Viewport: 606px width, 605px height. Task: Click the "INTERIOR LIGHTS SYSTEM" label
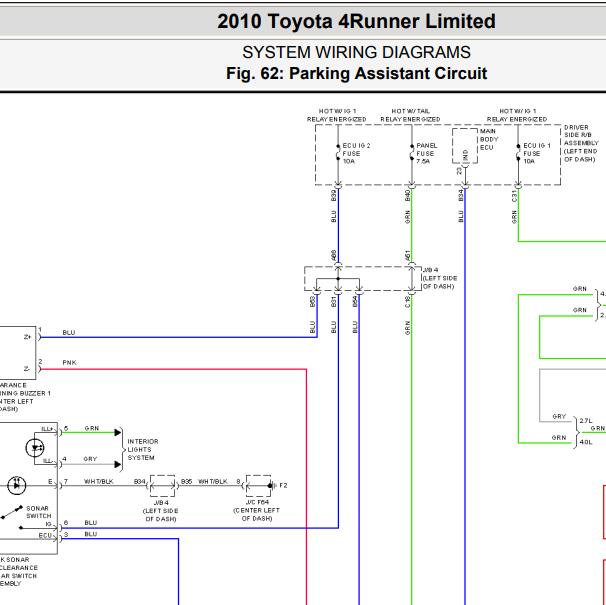pos(143,449)
